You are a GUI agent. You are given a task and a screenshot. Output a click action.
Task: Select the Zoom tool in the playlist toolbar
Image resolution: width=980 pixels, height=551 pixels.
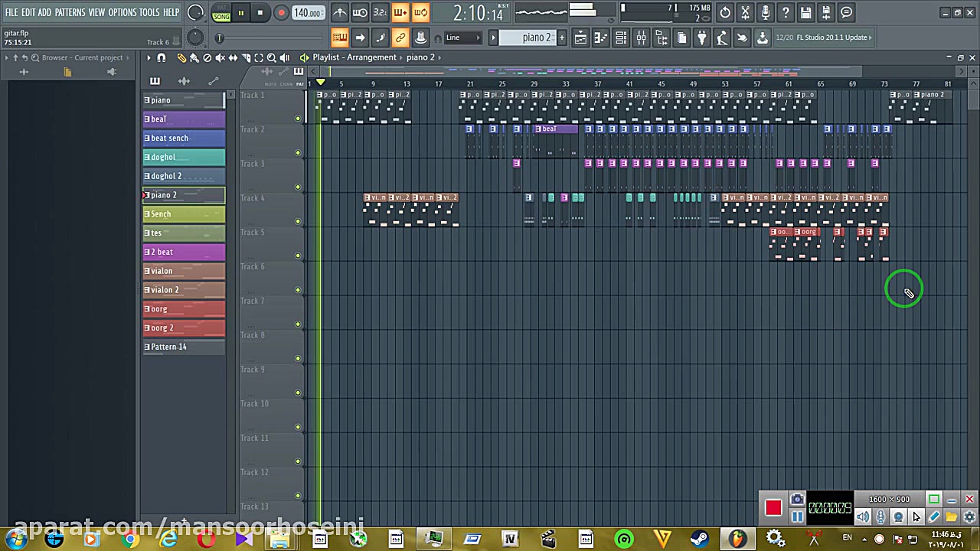click(270, 57)
